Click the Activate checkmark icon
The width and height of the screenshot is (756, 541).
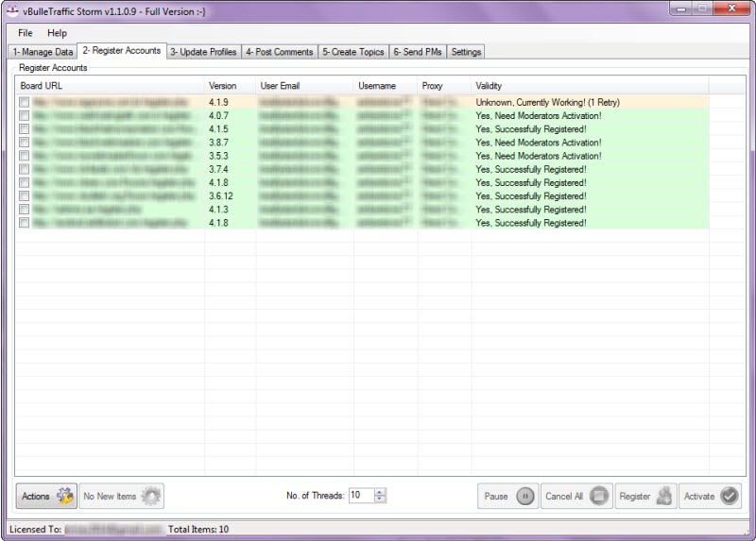click(729, 496)
